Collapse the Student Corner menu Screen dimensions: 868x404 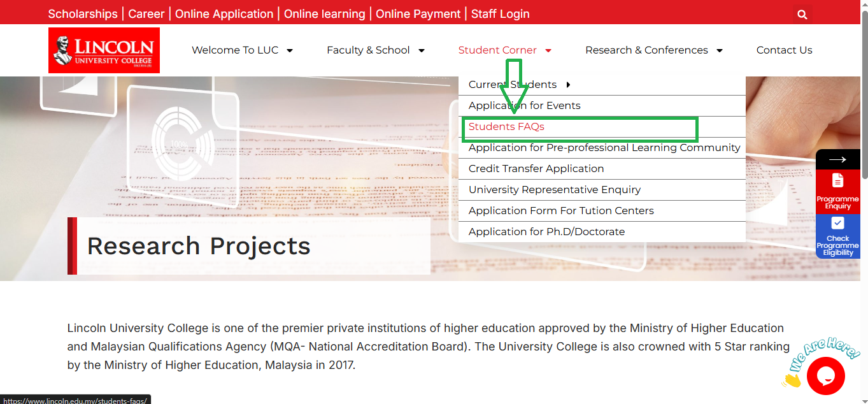[505, 50]
